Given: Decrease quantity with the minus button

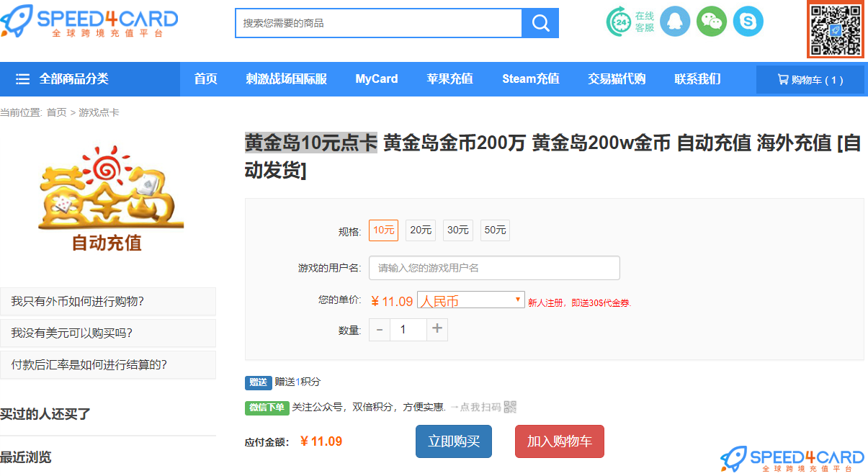Looking at the screenshot, I should (x=380, y=330).
